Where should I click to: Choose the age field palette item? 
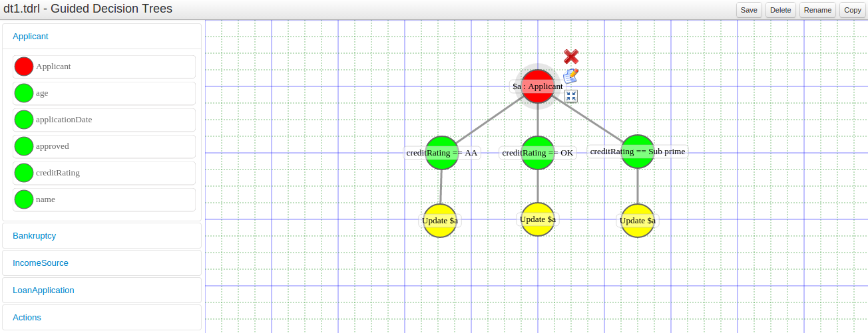24,93
